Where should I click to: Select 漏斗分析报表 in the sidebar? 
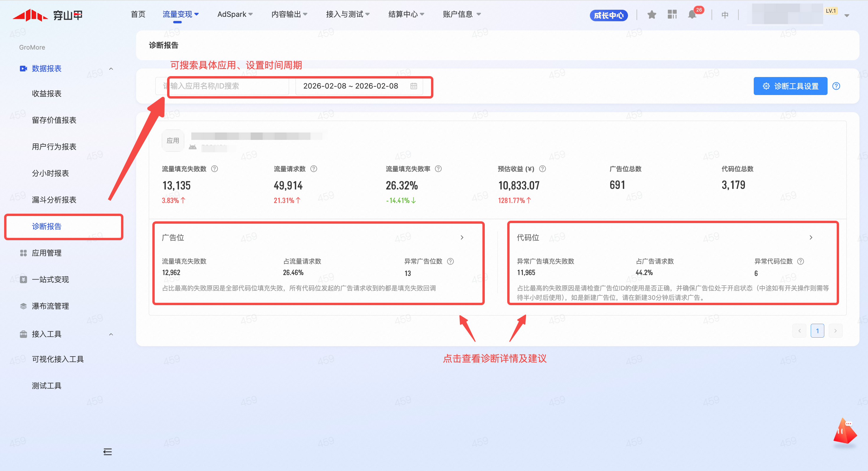pyautogui.click(x=54, y=200)
